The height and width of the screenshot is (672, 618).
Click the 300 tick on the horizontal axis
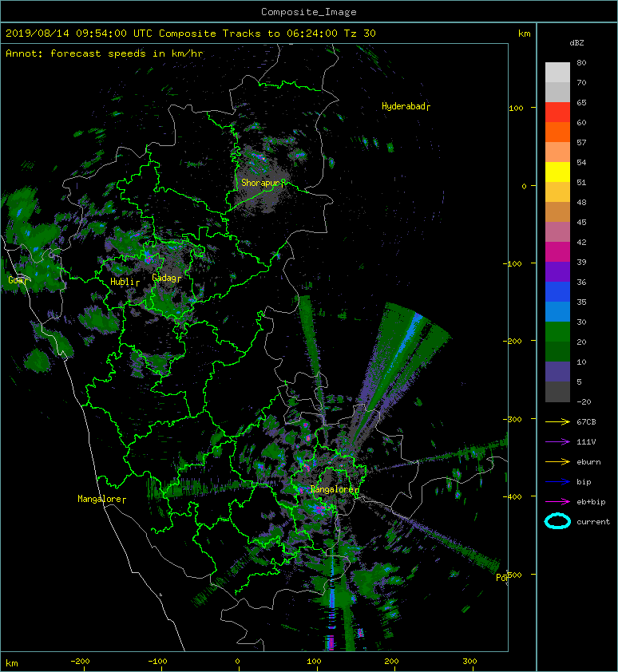(x=469, y=662)
